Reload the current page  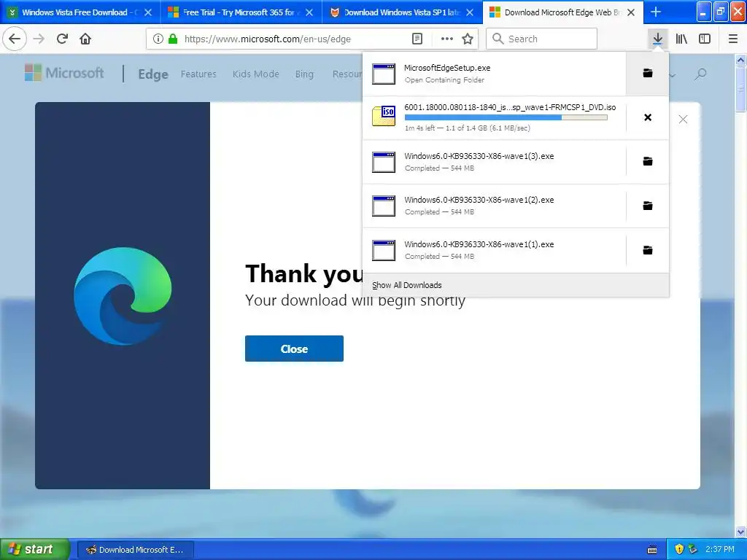coord(62,39)
